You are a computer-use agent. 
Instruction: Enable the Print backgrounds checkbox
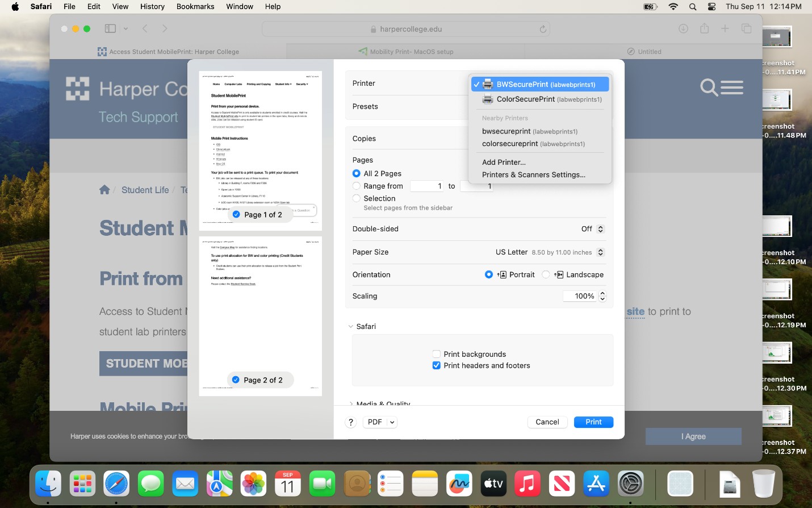click(x=436, y=353)
